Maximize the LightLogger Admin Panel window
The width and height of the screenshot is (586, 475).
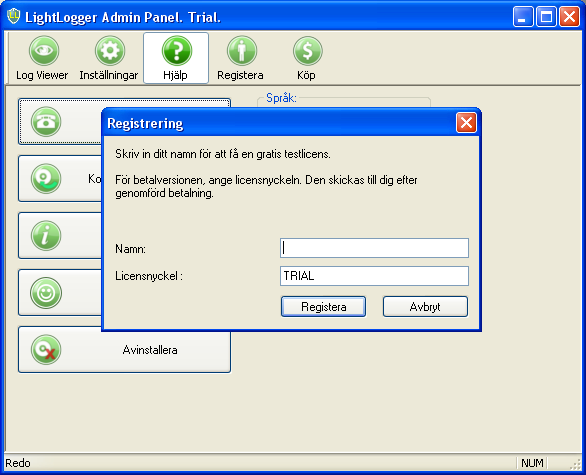click(546, 17)
